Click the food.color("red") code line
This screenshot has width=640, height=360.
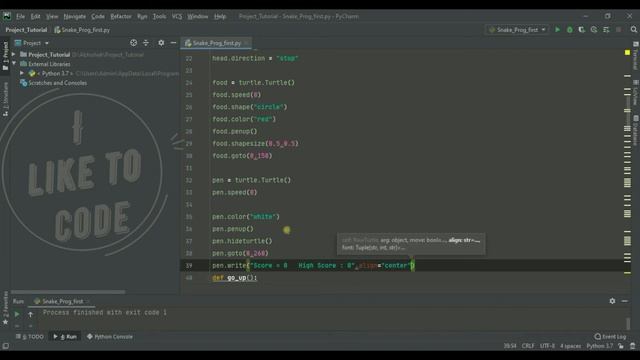point(244,119)
